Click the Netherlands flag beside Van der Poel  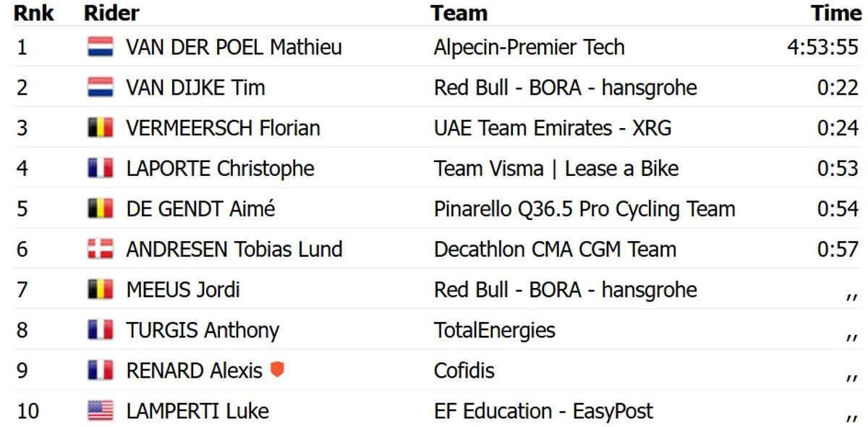(x=100, y=47)
